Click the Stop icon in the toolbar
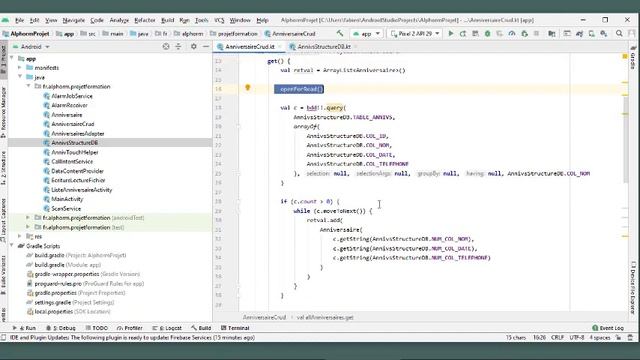This screenshot has height=360, width=640. pyautogui.click(x=537, y=33)
